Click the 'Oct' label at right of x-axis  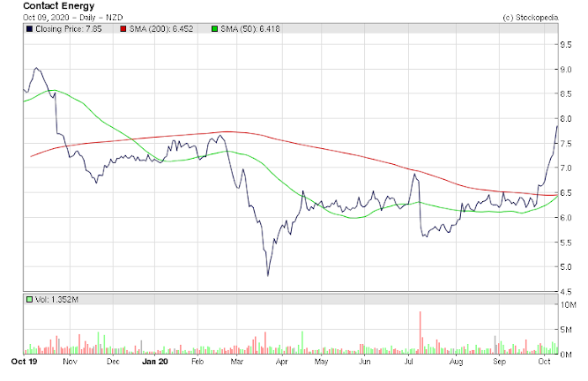point(544,362)
